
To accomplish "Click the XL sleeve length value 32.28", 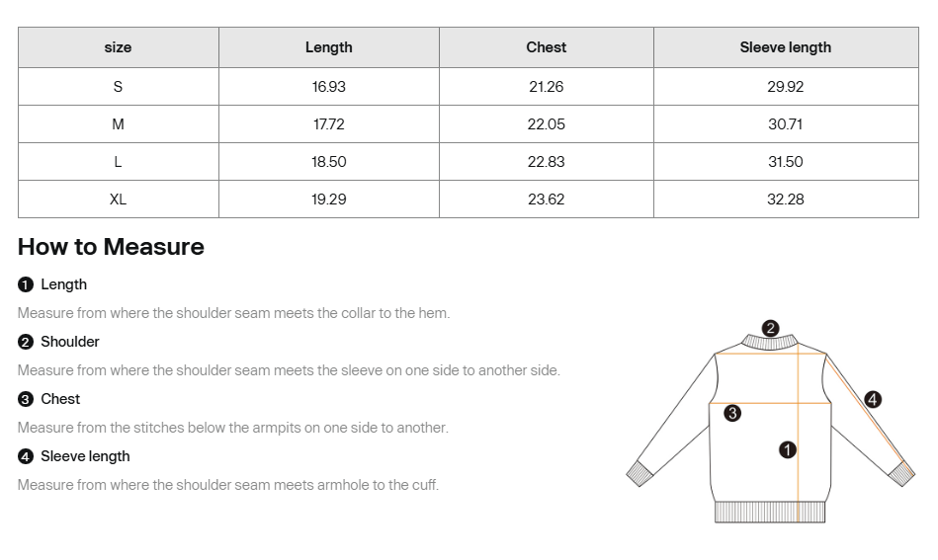I will pyautogui.click(x=786, y=200).
